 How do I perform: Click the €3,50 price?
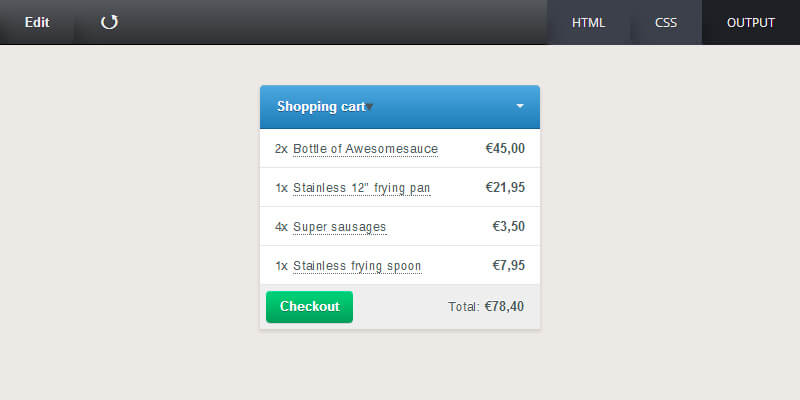[508, 227]
